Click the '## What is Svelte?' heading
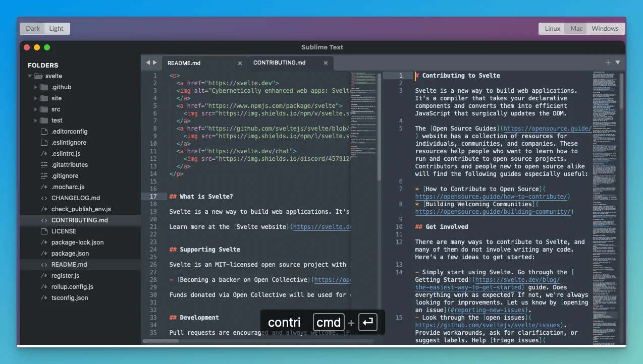 point(201,197)
